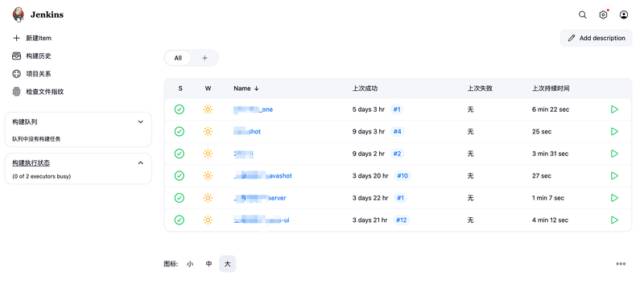
Task: Open the job ending in server
Action: [259, 199]
